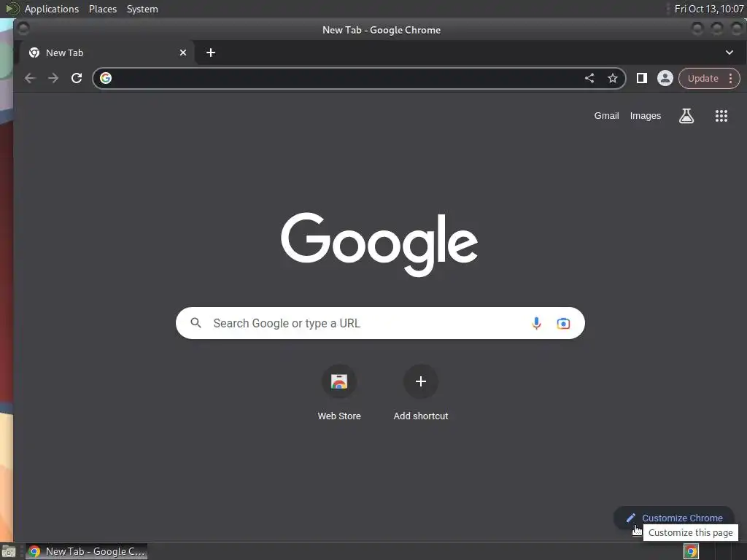
Task: Click the magnifier in the search box
Action: coord(196,323)
